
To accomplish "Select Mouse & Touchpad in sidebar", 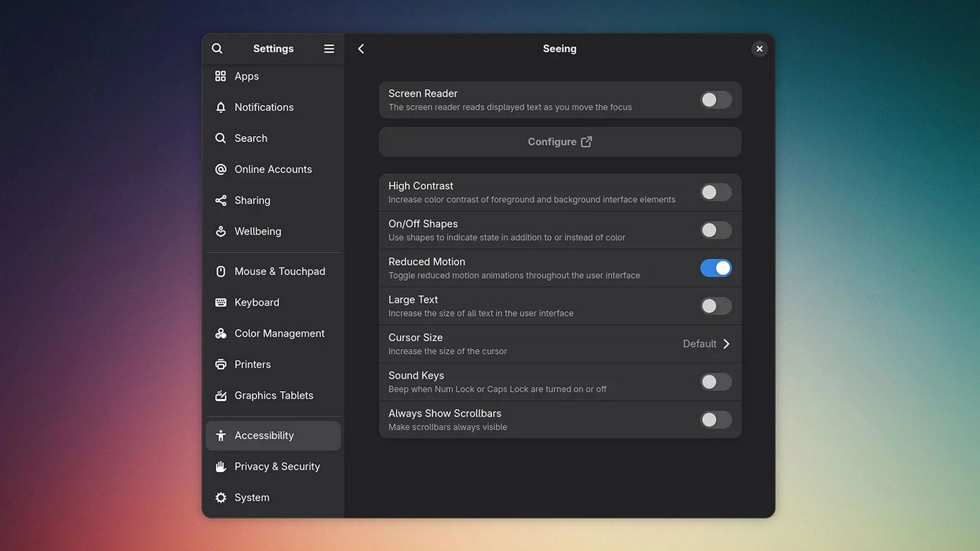I will 279,271.
